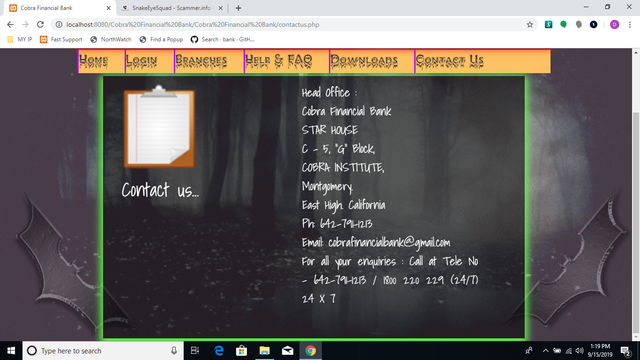Click the Ph: 642-791-1213 line
This screenshot has width=640, height=360.
(337, 224)
